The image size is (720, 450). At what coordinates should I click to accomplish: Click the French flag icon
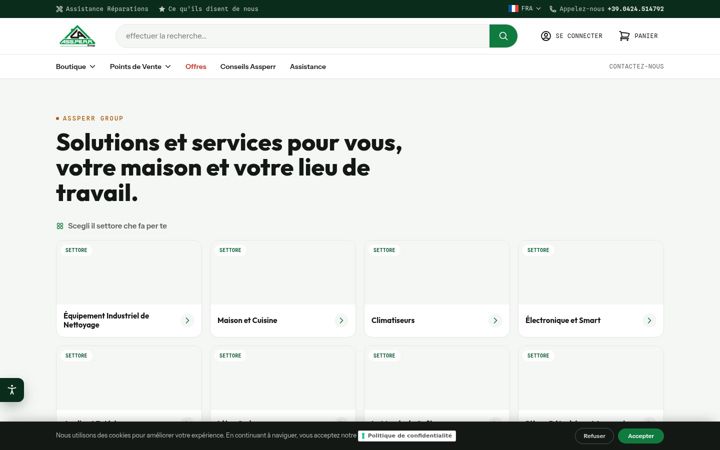513,8
